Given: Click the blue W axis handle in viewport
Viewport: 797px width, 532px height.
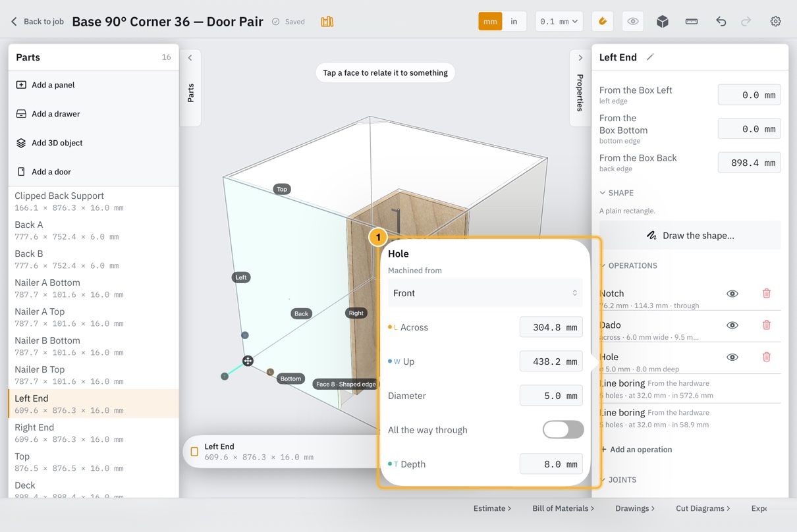Looking at the screenshot, I should click(x=245, y=335).
